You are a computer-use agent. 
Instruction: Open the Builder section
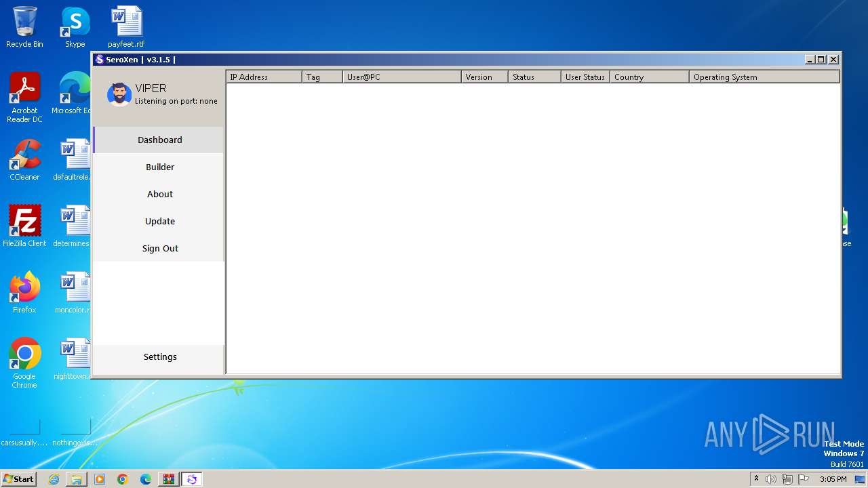tap(159, 167)
